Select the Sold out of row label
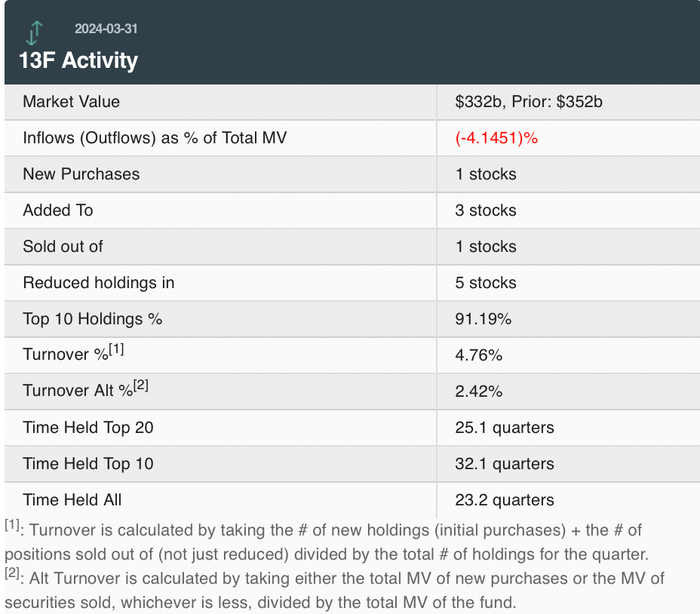 [x=63, y=246]
